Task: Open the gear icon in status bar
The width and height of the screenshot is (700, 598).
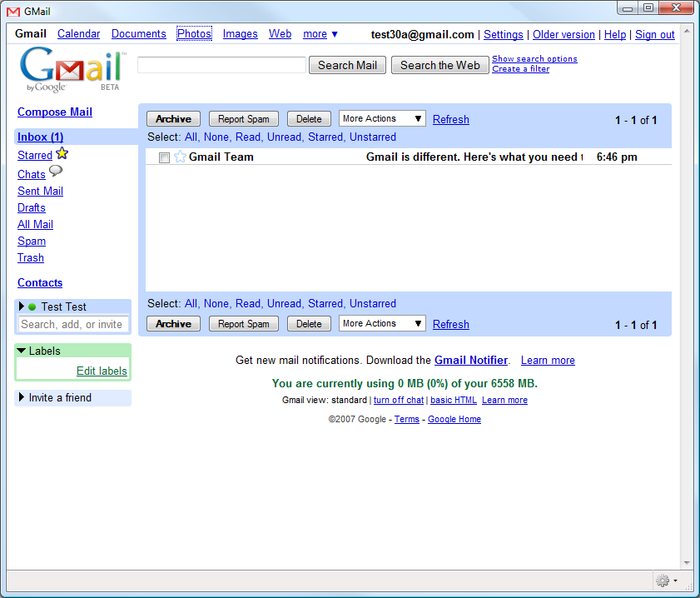Action: pos(663,581)
